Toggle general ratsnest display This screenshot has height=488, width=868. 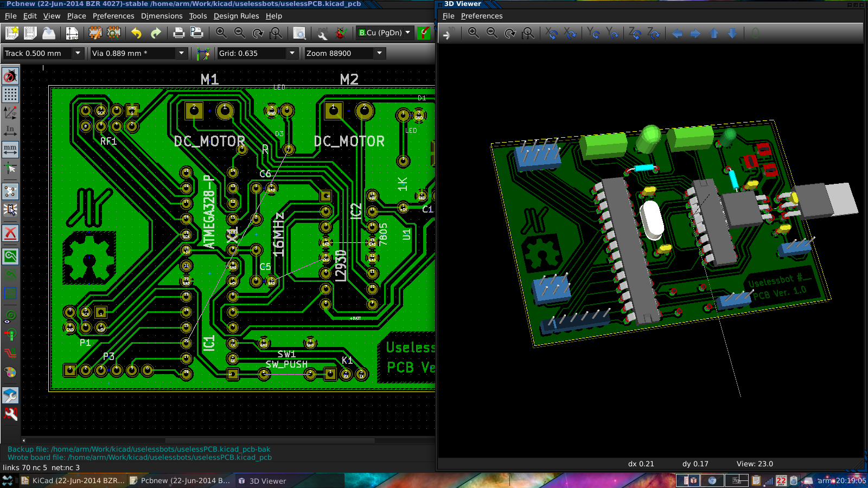pyautogui.click(x=10, y=191)
